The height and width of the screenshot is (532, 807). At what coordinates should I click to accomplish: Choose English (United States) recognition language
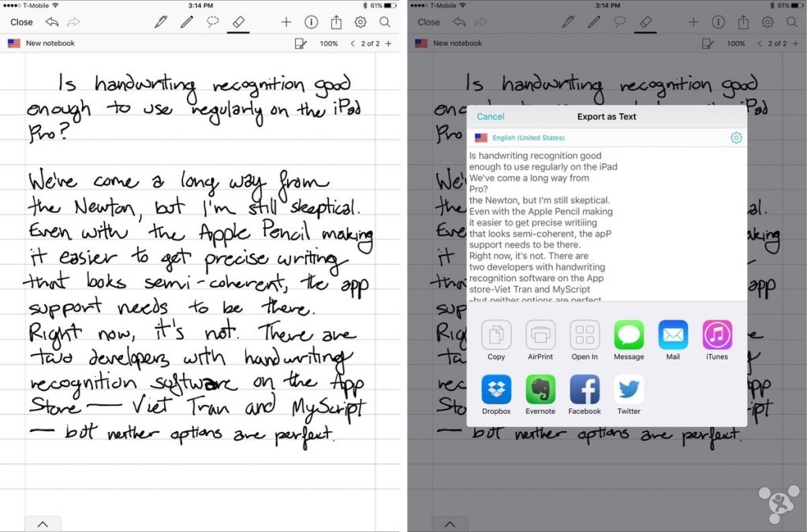528,138
